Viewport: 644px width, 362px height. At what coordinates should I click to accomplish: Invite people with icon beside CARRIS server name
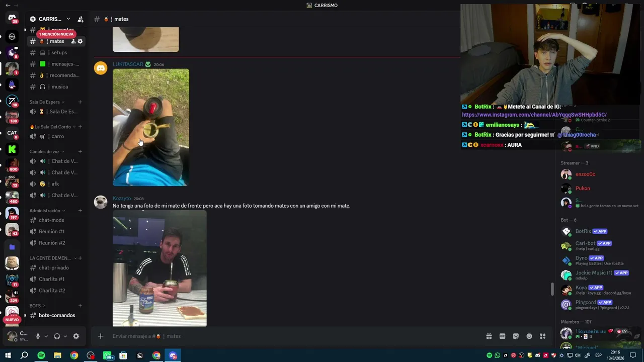[x=80, y=19]
